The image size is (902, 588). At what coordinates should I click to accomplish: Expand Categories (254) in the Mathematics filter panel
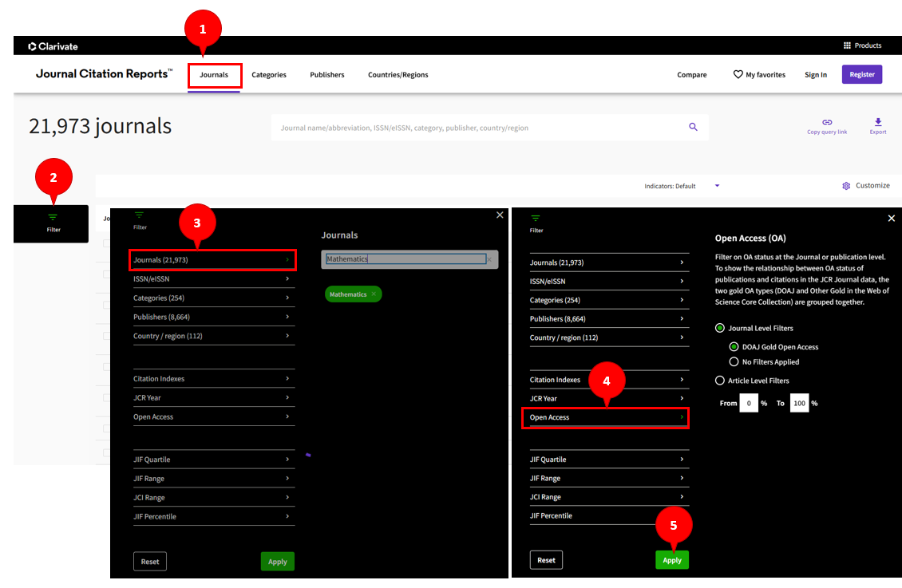(214, 298)
